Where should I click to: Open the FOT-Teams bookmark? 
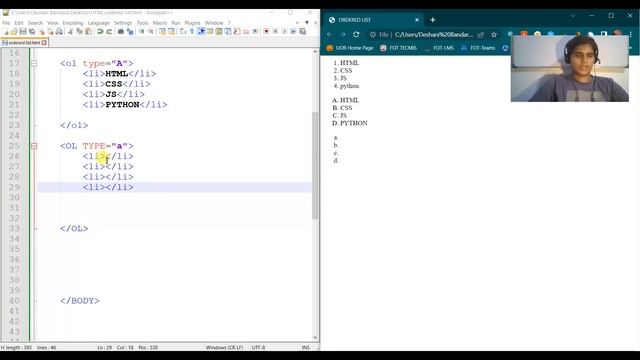[478, 48]
